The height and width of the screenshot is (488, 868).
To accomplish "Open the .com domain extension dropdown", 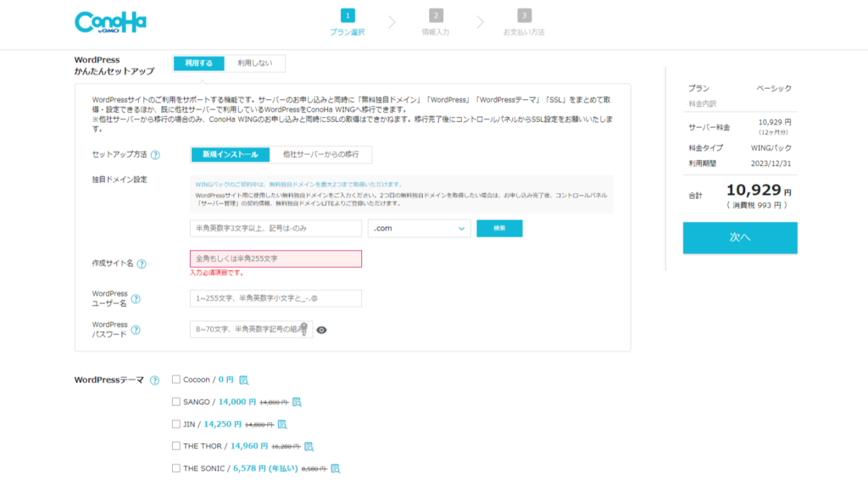I will (x=419, y=229).
